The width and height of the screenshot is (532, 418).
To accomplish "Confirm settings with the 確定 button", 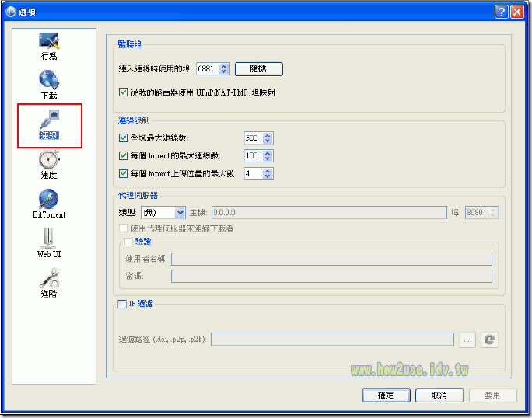I will [x=386, y=395].
